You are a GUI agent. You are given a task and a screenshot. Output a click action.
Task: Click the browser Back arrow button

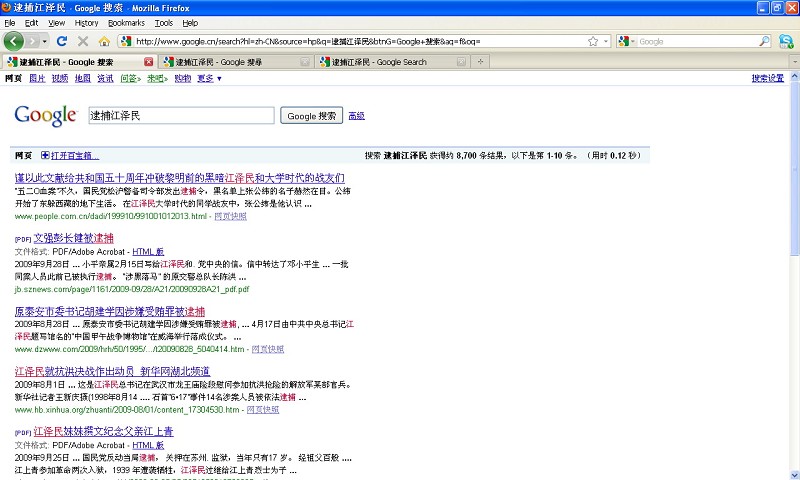click(14, 41)
